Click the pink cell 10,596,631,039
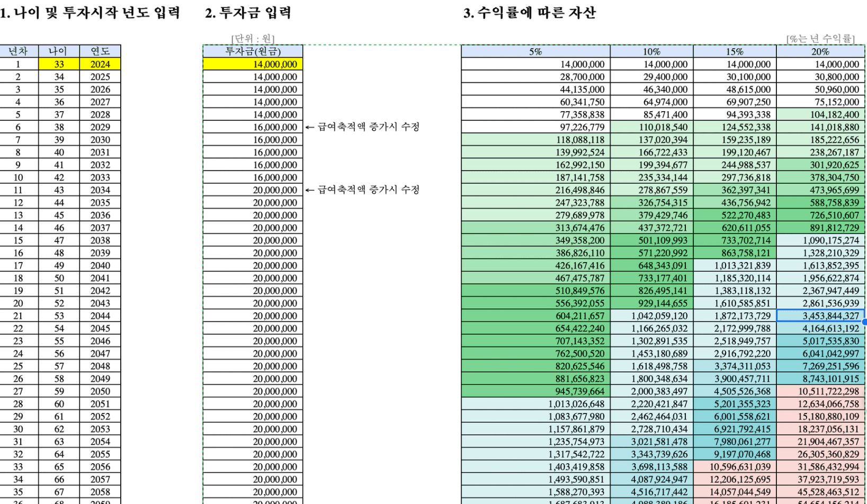 (x=735, y=467)
